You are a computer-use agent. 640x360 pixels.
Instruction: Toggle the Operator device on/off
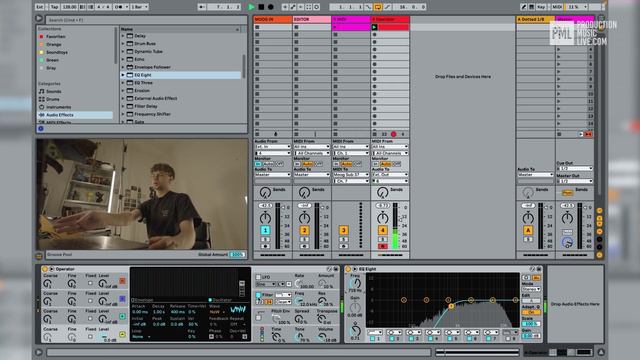45,269
